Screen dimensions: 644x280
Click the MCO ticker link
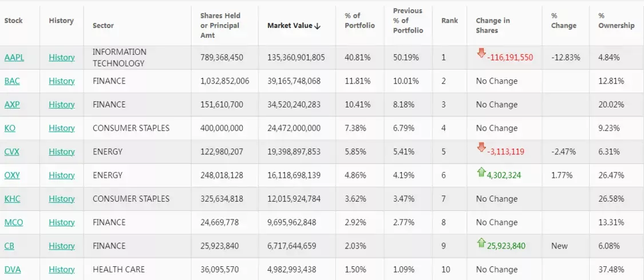click(x=14, y=222)
